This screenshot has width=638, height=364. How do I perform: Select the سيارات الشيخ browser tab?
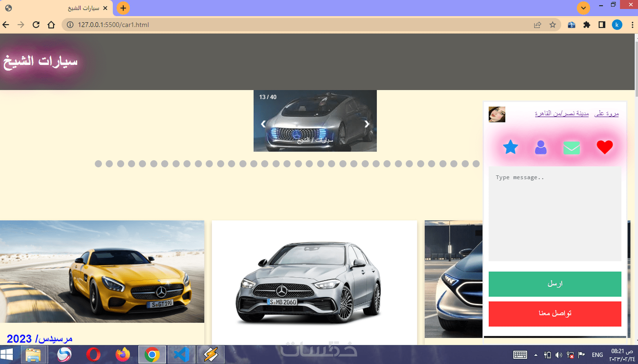click(x=56, y=8)
